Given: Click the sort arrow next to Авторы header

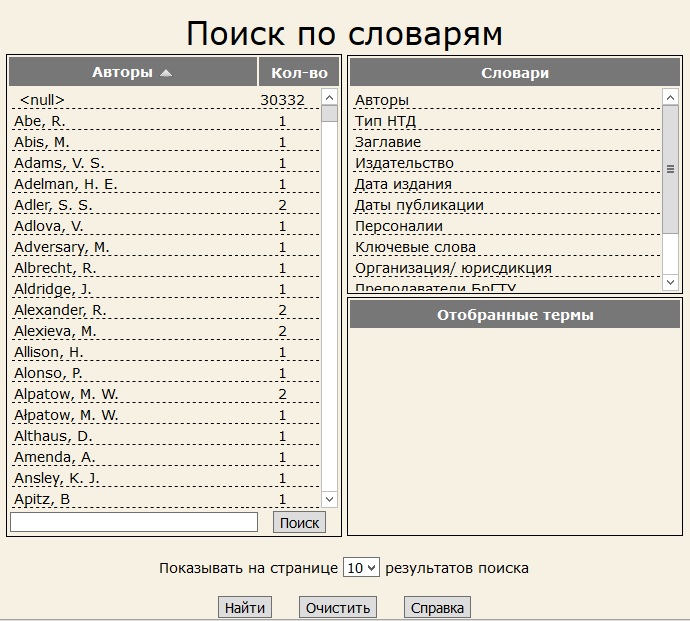Looking at the screenshot, I should click(166, 72).
